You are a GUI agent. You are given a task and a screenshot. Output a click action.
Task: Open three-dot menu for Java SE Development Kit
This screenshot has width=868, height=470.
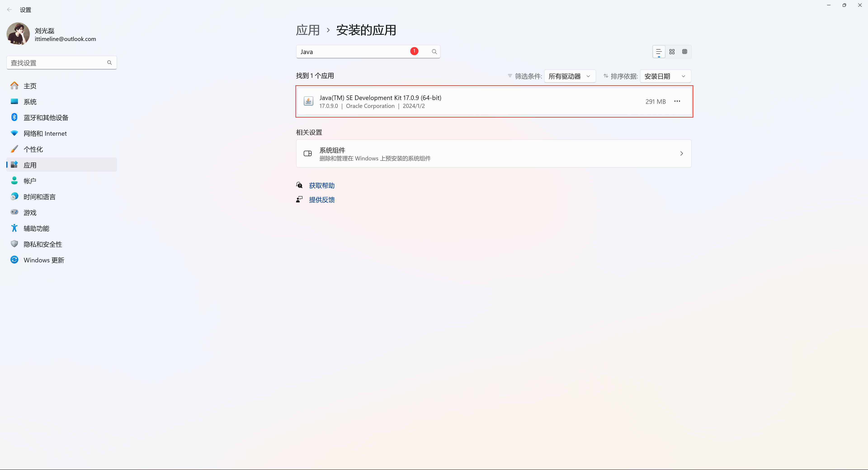(677, 101)
